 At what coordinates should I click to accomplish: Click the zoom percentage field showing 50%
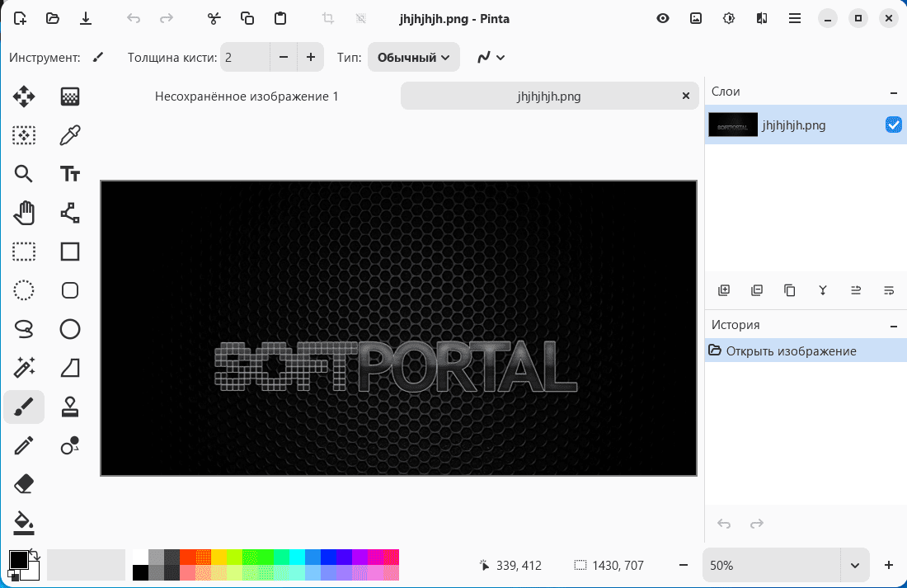[x=772, y=566]
